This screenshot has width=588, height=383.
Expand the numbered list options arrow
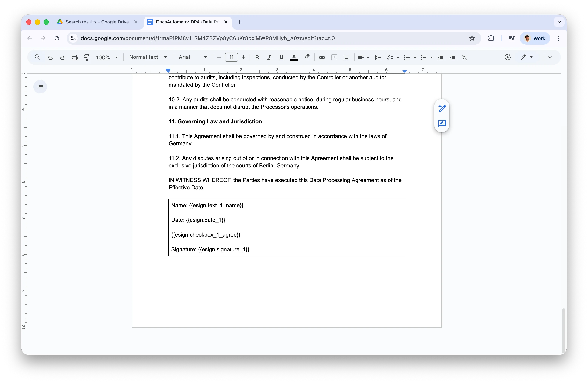431,58
